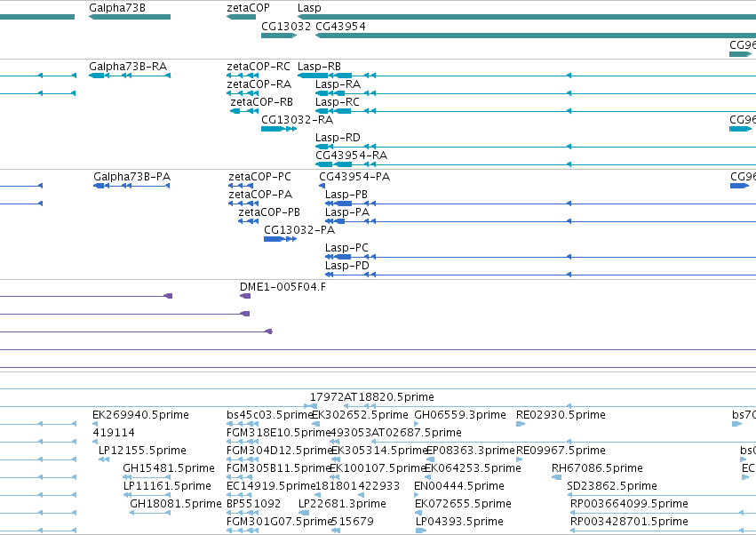Select EST GH15481.5prime

169,468
